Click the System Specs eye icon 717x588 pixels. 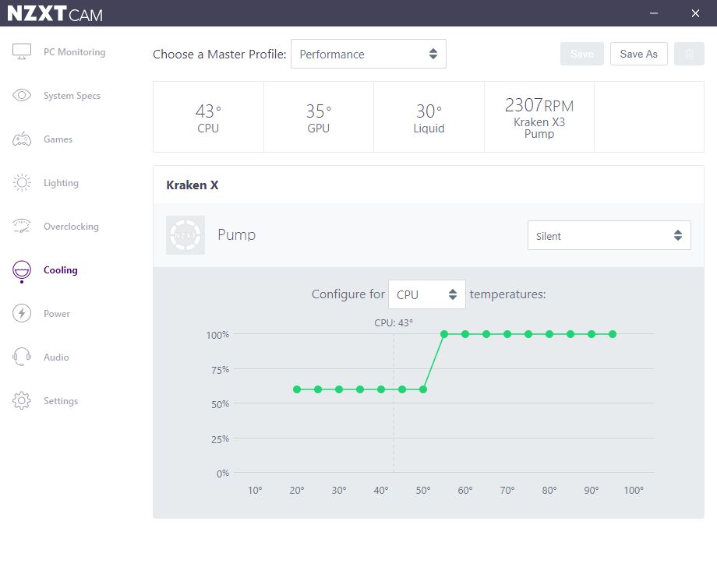22,95
